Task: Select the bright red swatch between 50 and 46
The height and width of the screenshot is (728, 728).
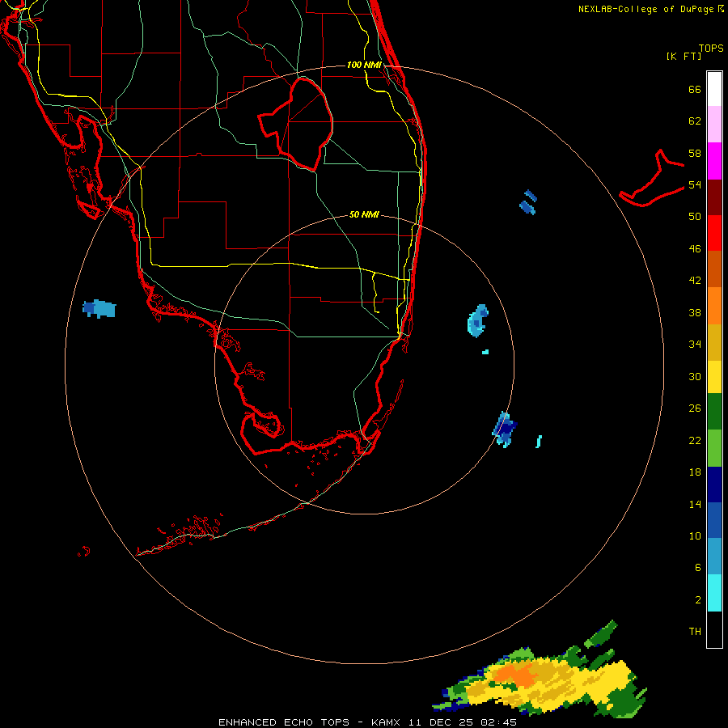Action: pos(714,233)
